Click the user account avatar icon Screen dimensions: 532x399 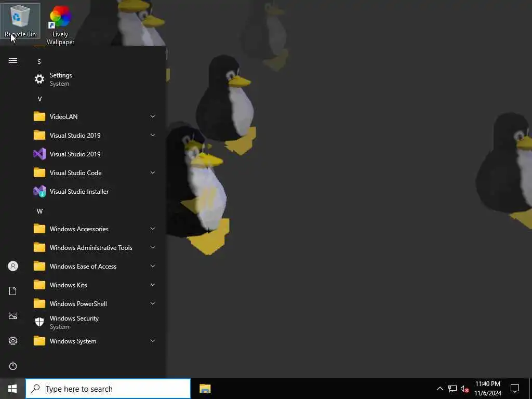13,266
